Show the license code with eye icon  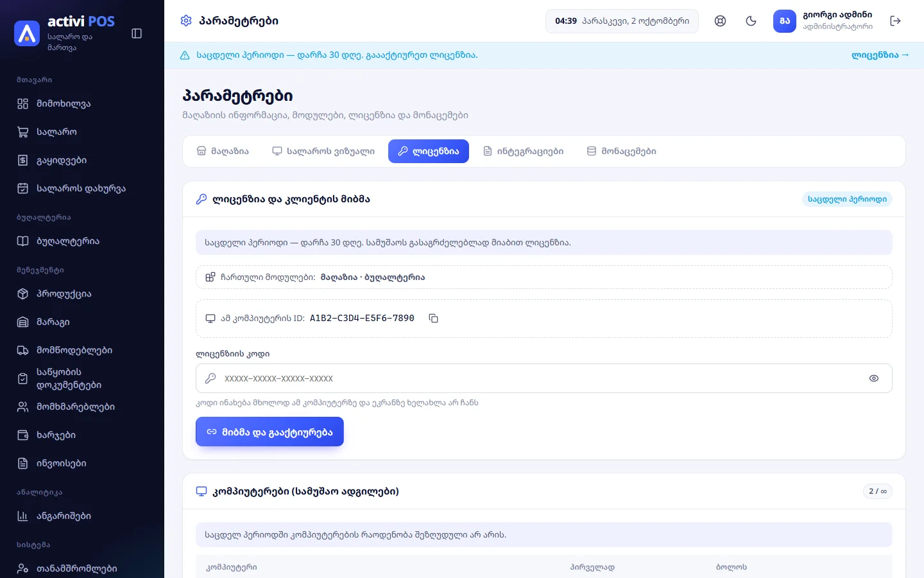click(x=874, y=378)
